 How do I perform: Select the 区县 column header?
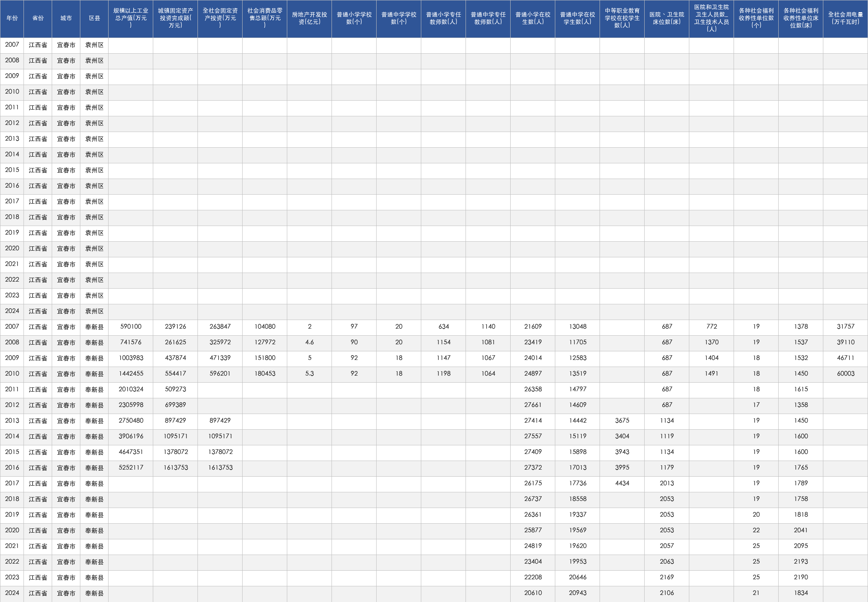point(94,18)
